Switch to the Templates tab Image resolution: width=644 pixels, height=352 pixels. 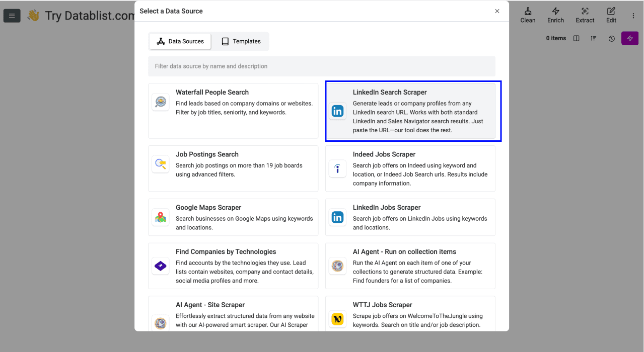240,41
